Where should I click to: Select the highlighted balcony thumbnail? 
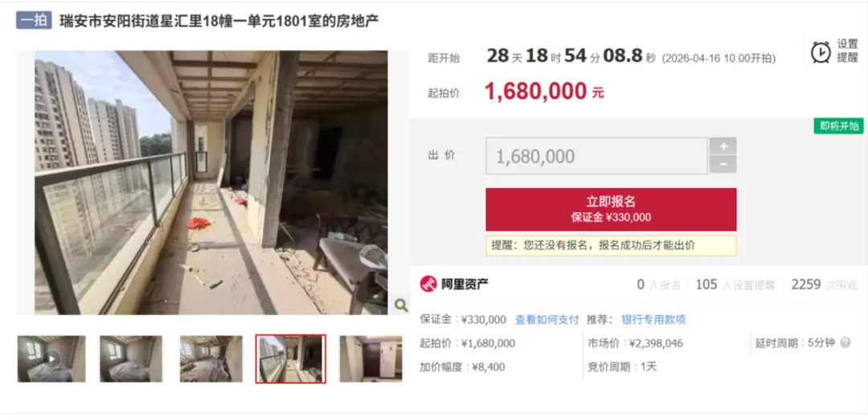coord(291,358)
